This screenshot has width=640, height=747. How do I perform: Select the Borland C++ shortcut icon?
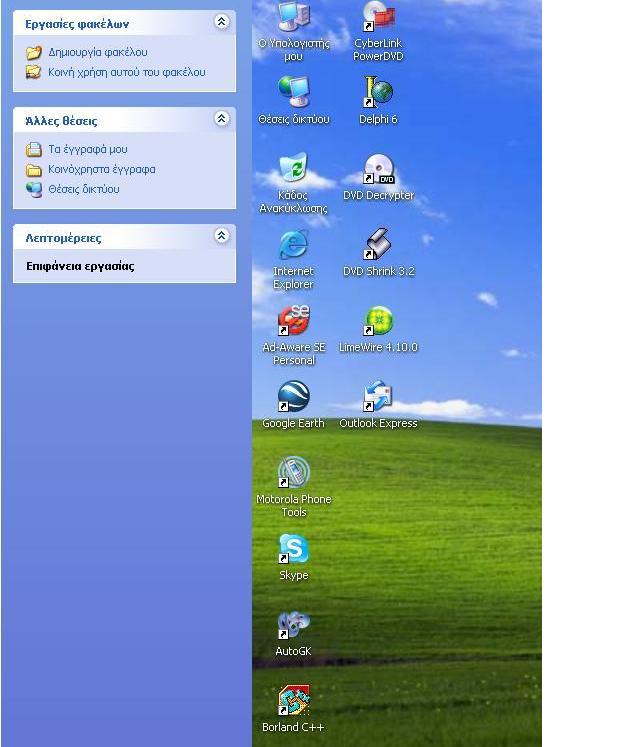point(294,700)
